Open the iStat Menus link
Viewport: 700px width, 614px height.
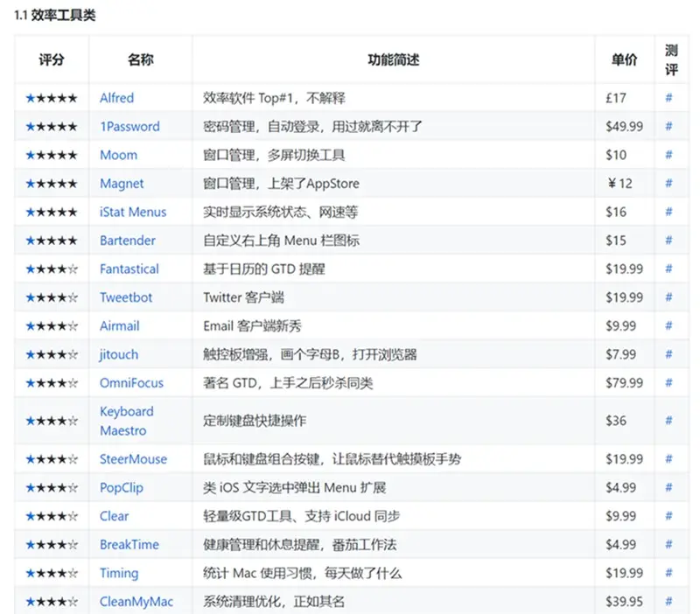pos(133,212)
